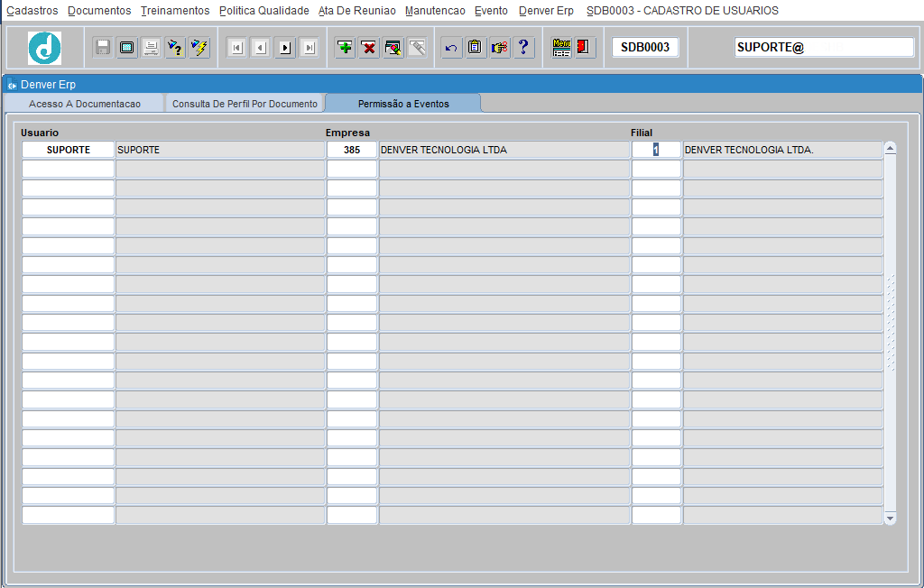Switch to Consulta De Perfil Por Documento tab

[245, 104]
